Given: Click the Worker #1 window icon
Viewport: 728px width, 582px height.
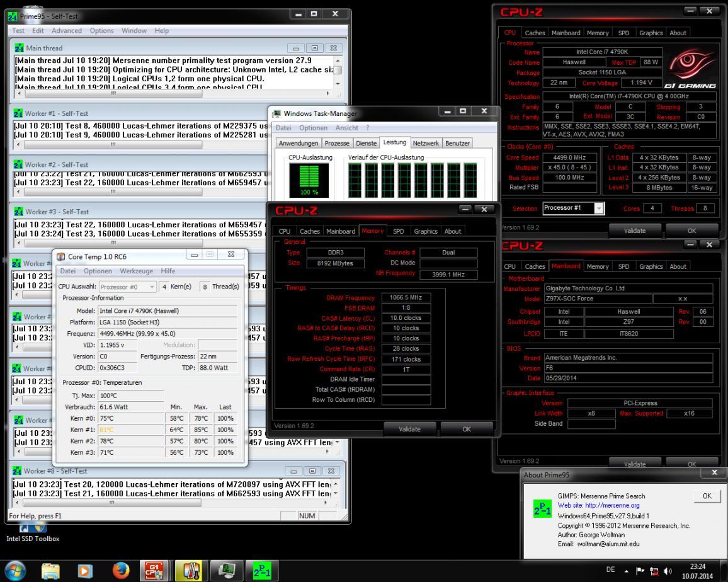Looking at the screenshot, I should [x=18, y=113].
